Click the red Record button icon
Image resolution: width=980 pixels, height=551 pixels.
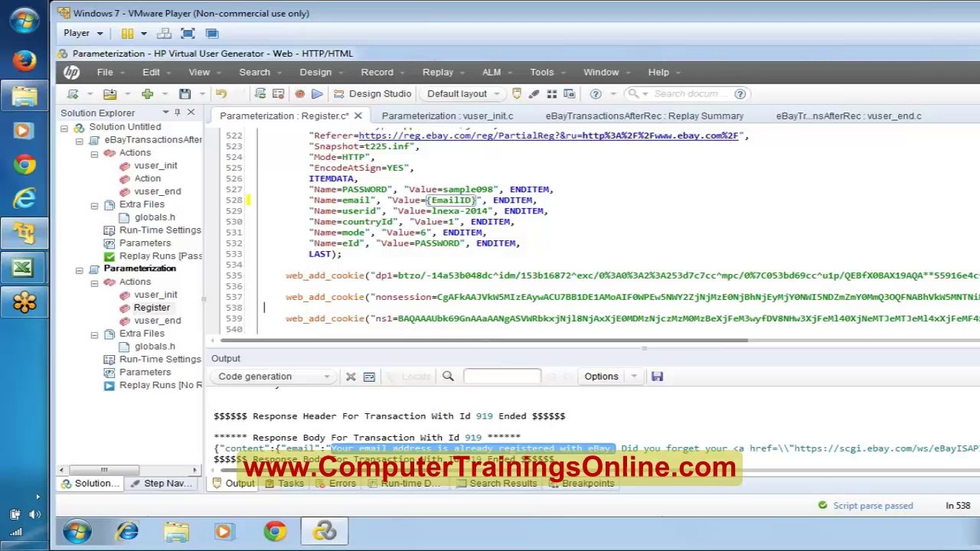tap(299, 93)
